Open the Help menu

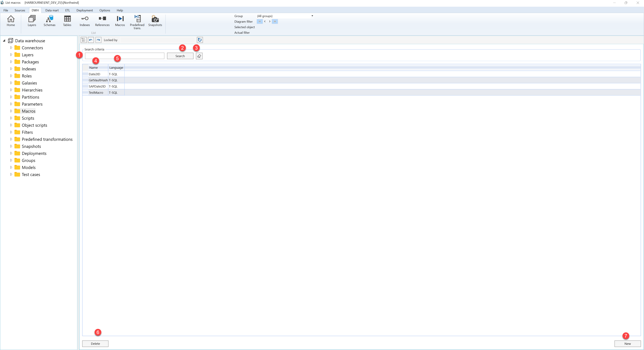[x=120, y=10]
